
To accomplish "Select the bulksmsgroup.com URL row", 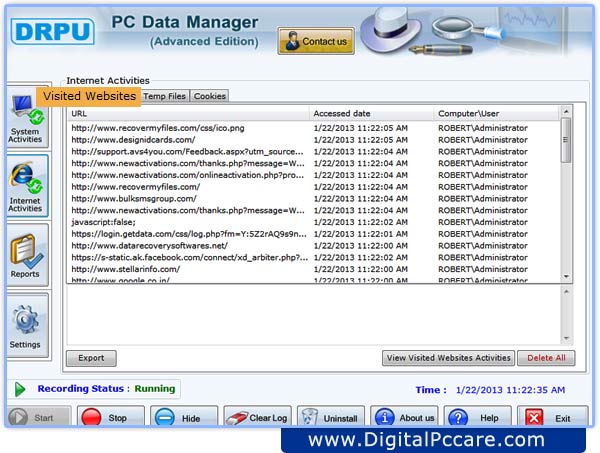I will pyautogui.click(x=313, y=199).
